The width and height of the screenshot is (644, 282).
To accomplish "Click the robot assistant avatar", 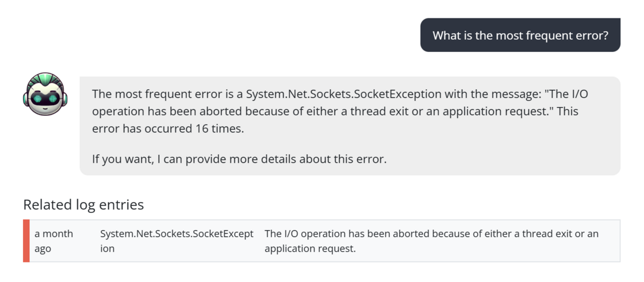I will [x=45, y=94].
